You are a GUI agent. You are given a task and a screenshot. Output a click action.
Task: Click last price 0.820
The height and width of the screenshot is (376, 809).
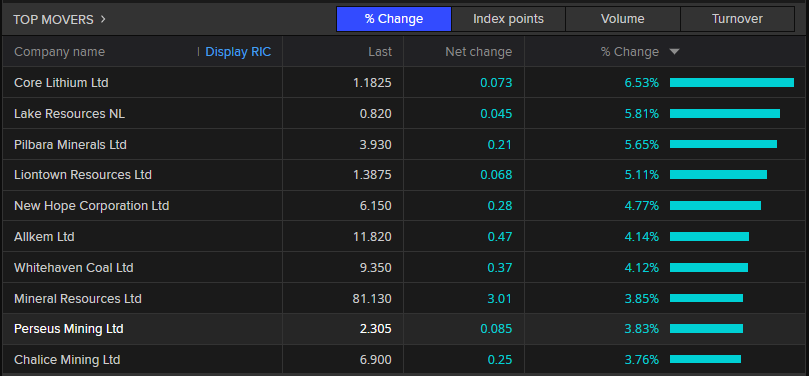(376, 113)
